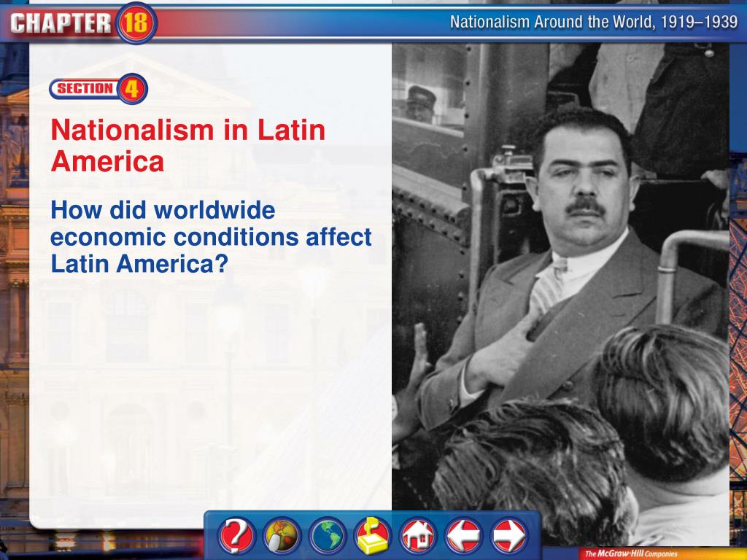Click the McGraw-Hill Companies logo

point(631,554)
